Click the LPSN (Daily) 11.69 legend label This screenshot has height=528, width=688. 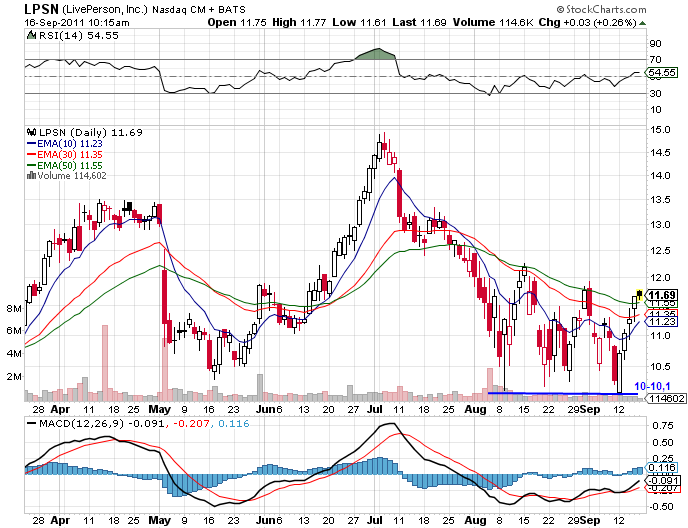(x=91, y=132)
